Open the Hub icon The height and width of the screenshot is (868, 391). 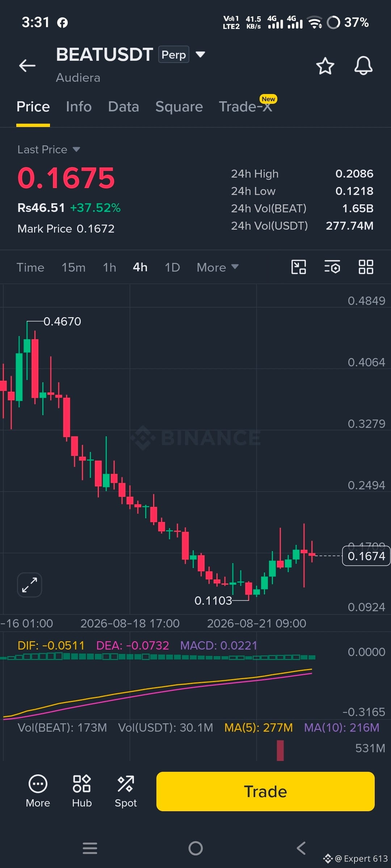click(82, 791)
